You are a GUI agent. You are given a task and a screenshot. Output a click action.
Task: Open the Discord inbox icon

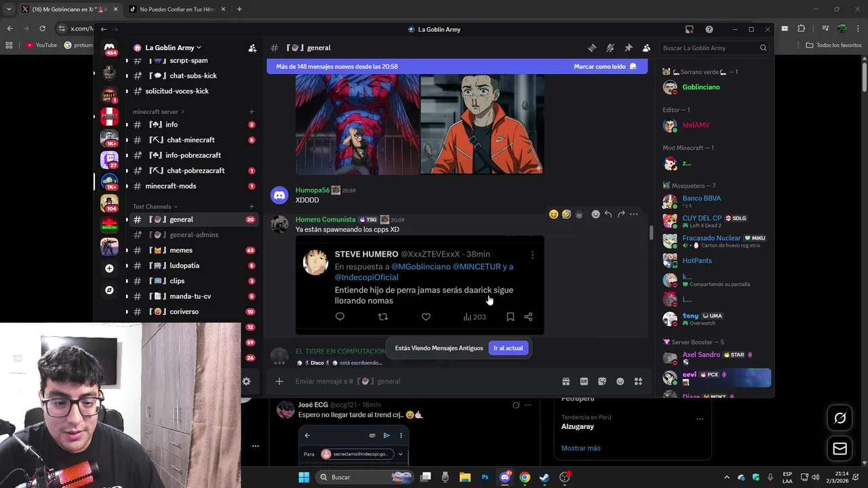click(x=689, y=29)
